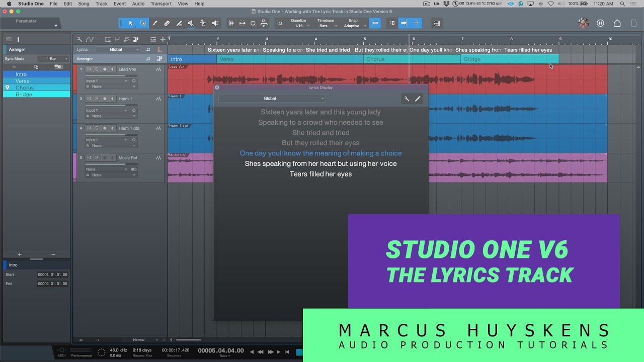Image resolution: width=644 pixels, height=362 pixels.
Task: Open Lead Vox Input 1 dropdown
Action: 107,81
